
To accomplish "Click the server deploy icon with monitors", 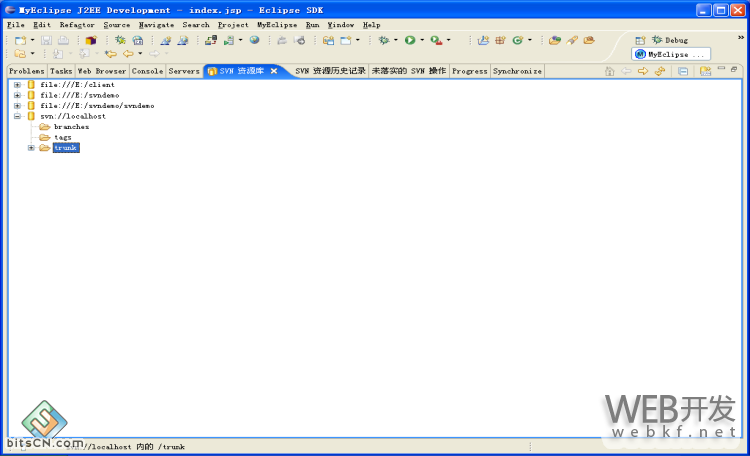I will click(x=210, y=41).
